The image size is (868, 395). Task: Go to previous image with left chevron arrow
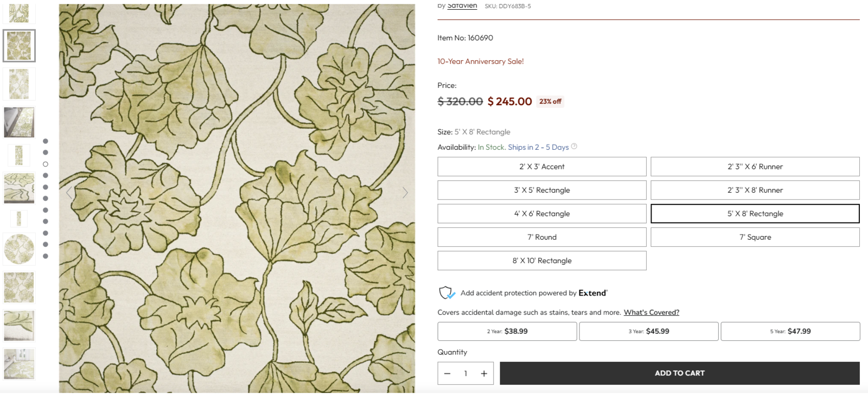click(68, 192)
